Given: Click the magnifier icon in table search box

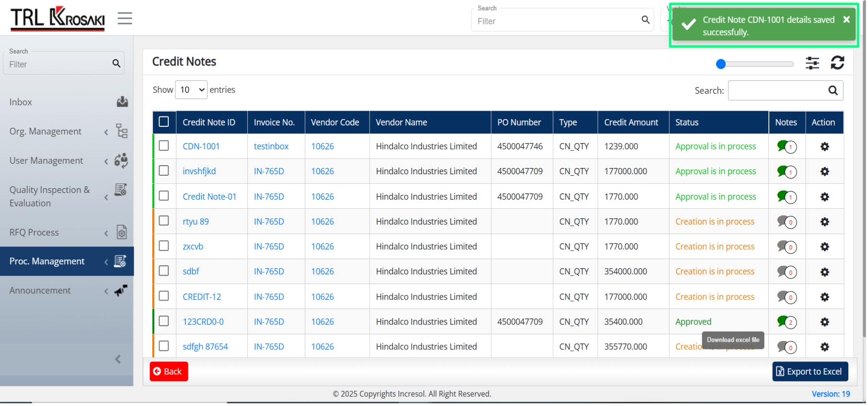Looking at the screenshot, I should pos(833,90).
